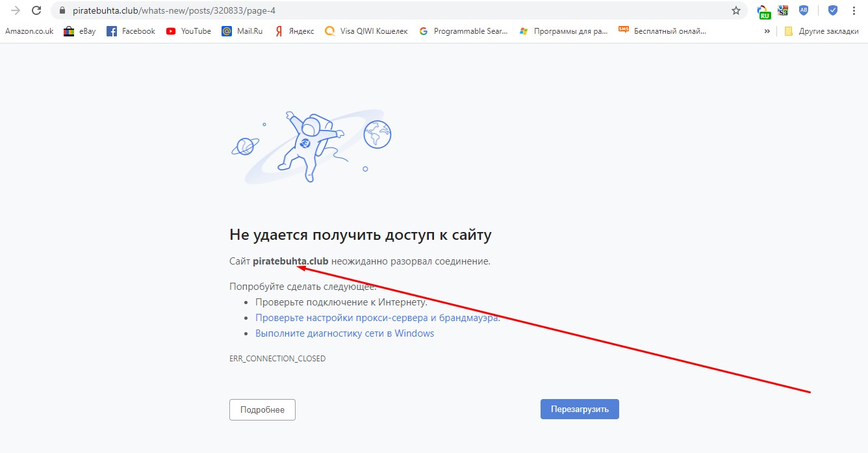Open the Facebook bookmark
Screen dimensions: 868x453
click(x=131, y=31)
